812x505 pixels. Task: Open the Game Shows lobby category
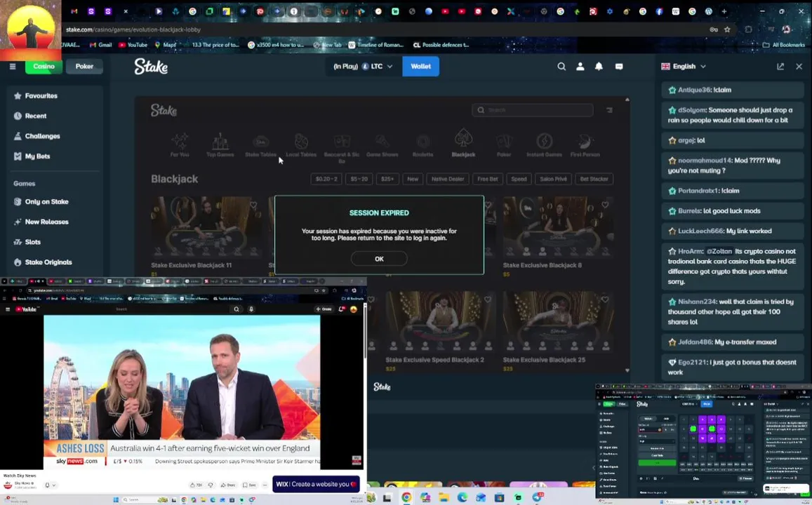click(x=382, y=144)
